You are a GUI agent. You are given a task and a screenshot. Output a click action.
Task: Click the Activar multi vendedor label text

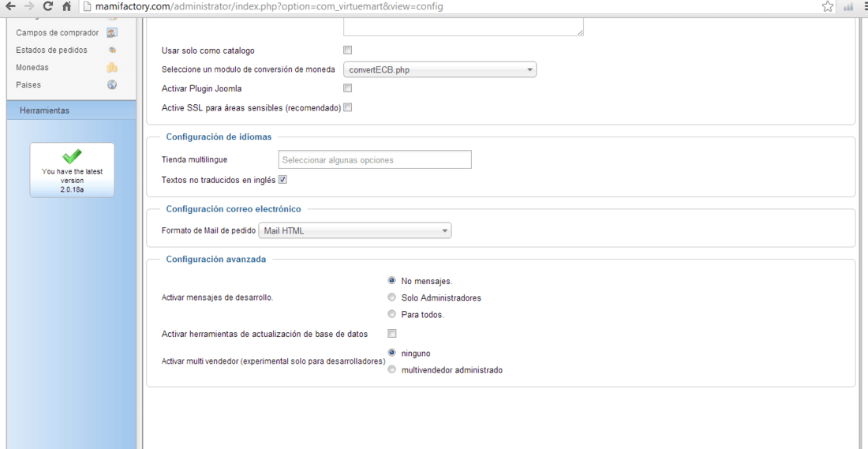274,361
